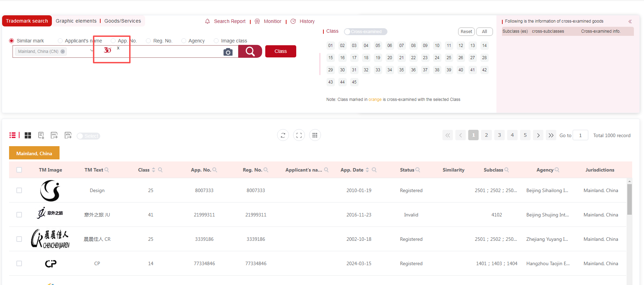Switch to grid view layout

pos(28,135)
